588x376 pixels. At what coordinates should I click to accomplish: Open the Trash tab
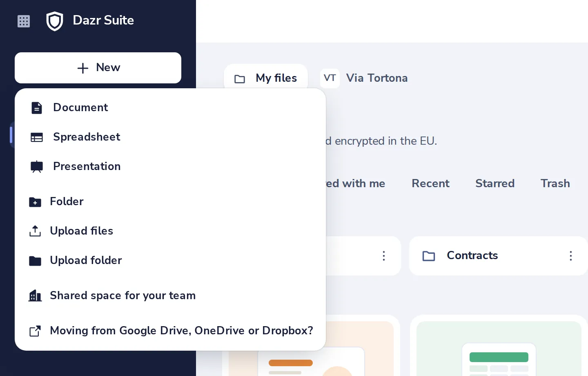click(x=555, y=184)
